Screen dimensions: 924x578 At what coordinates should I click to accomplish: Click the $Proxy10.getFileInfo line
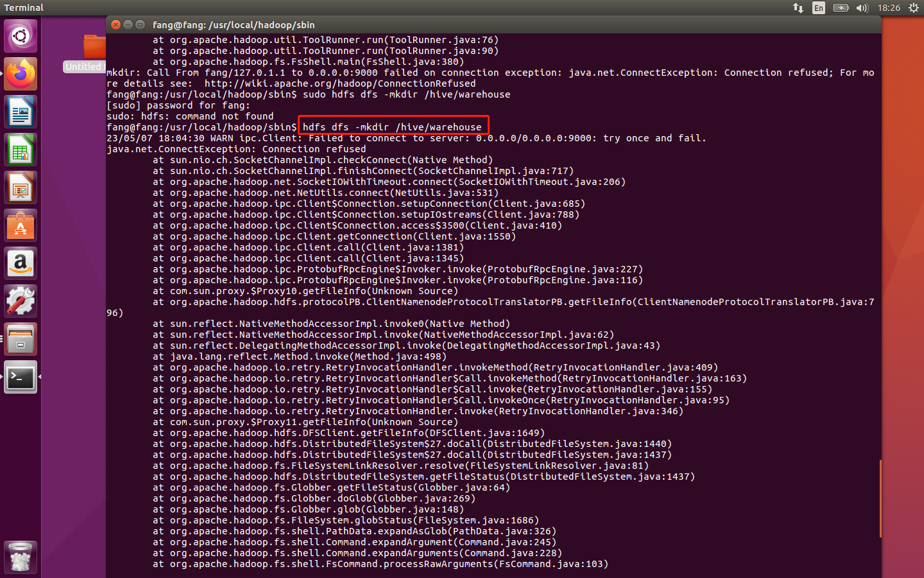coord(305,291)
